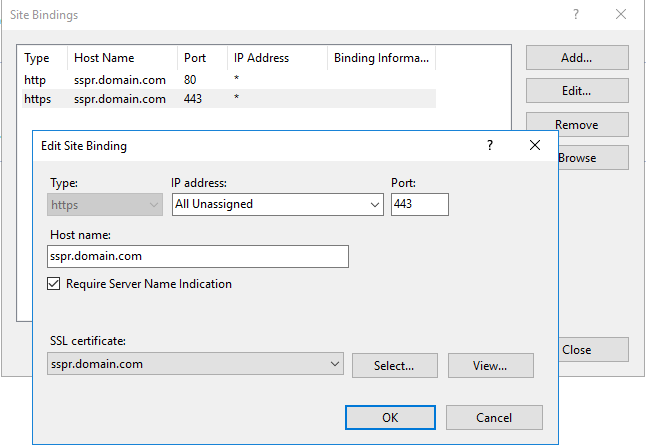Close the Edit Site Binding dialog with X
This screenshot has height=446, width=646.
pyautogui.click(x=535, y=146)
